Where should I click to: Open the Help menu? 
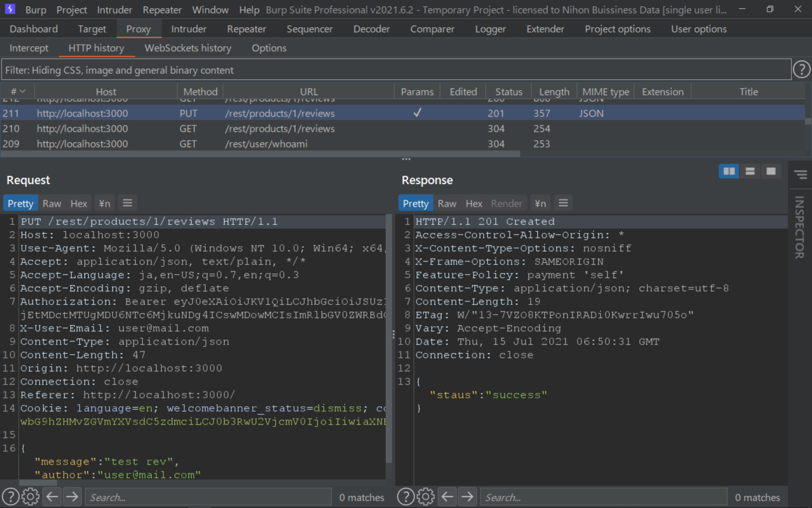(249, 10)
